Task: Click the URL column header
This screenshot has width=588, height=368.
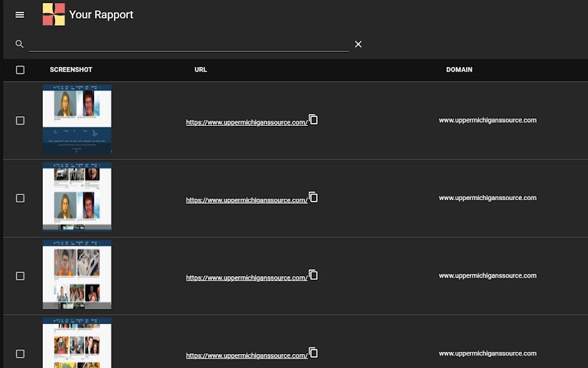Action: pyautogui.click(x=201, y=69)
